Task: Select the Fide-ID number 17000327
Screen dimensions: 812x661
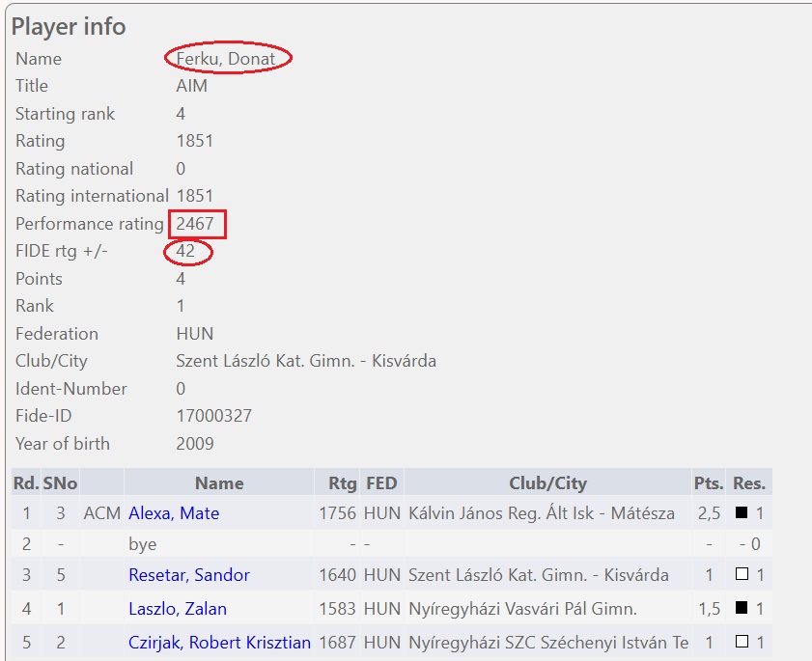Action: click(x=213, y=416)
